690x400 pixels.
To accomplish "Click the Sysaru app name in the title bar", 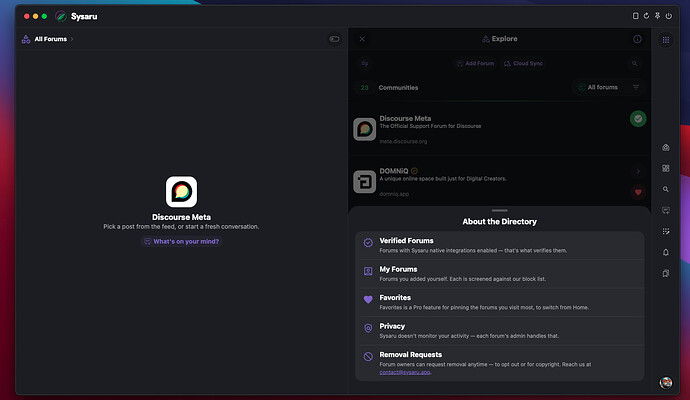I will (84, 16).
